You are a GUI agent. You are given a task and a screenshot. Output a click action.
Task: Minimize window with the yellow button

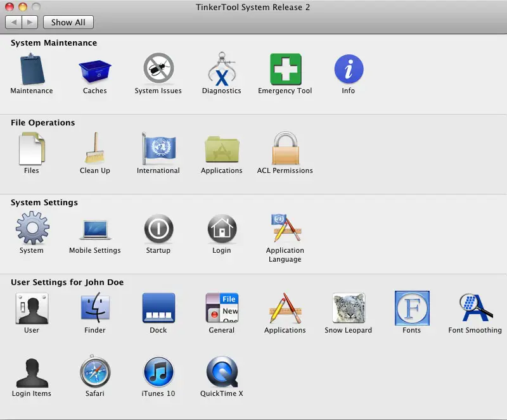(23, 7)
